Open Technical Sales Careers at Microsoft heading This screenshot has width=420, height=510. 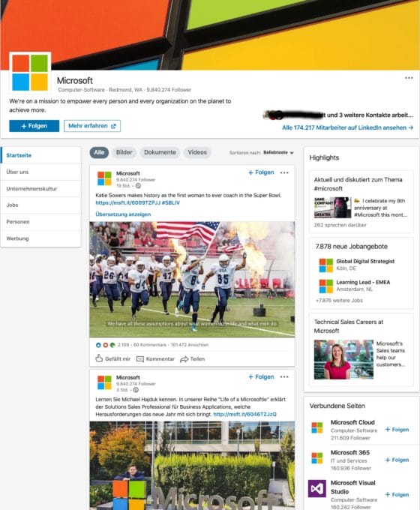click(349, 326)
